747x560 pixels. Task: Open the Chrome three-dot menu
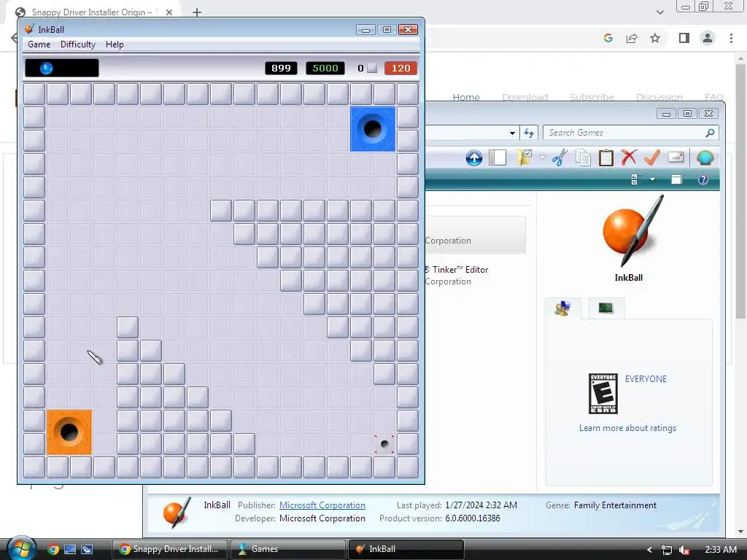tap(731, 38)
